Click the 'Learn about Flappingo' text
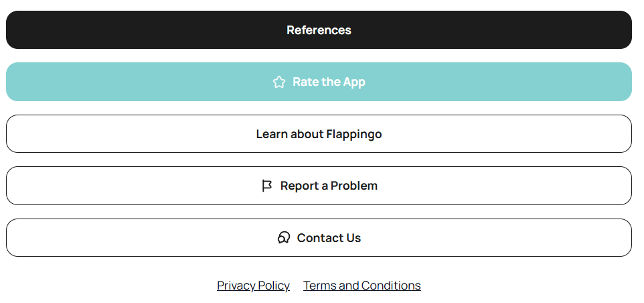This screenshot has height=303, width=644. tap(319, 134)
